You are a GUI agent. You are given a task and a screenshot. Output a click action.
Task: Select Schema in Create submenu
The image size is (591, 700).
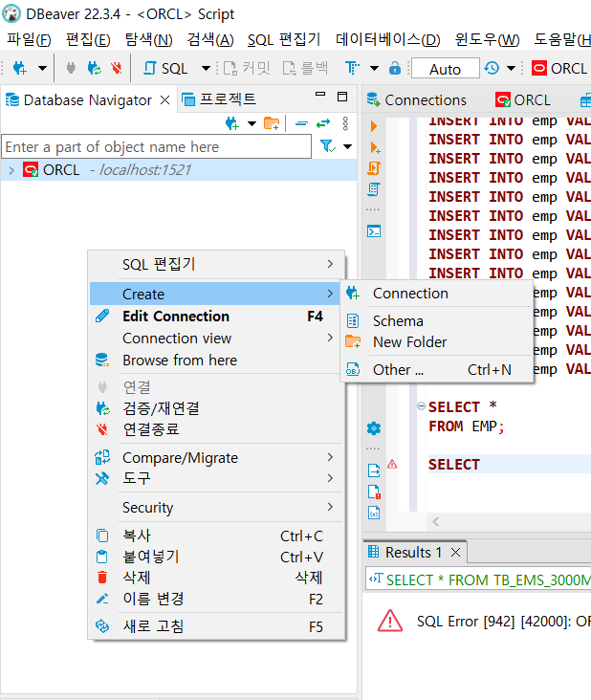tap(437, 321)
